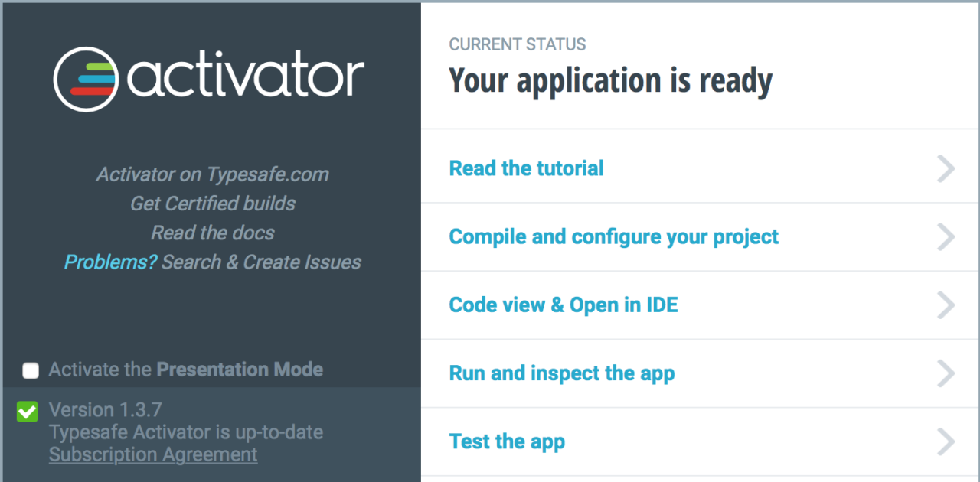Click the Read the docs link
980x482 pixels.
pyautogui.click(x=212, y=233)
